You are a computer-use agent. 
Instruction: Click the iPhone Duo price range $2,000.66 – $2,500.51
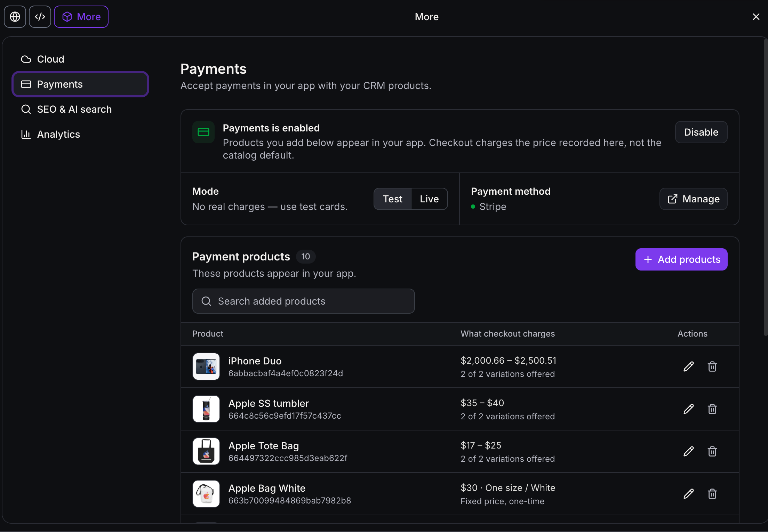pyautogui.click(x=508, y=361)
